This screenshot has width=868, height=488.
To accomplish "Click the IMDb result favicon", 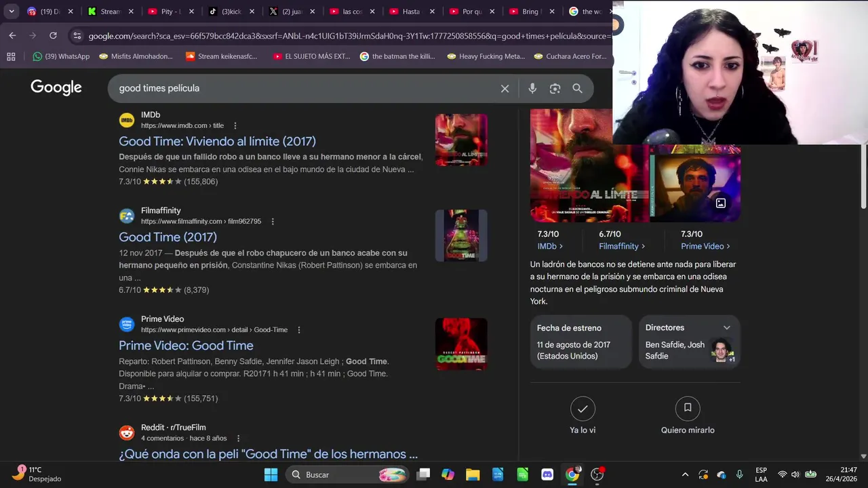I will pos(127,120).
